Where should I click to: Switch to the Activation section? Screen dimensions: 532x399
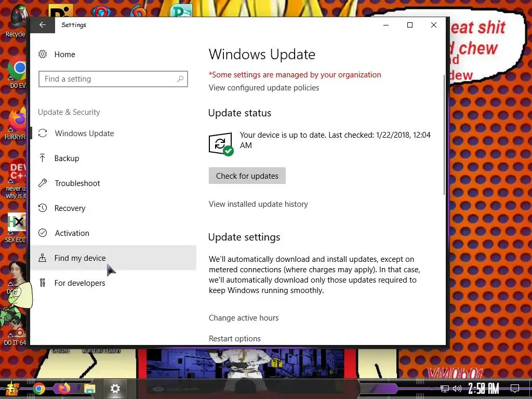[x=113, y=233]
